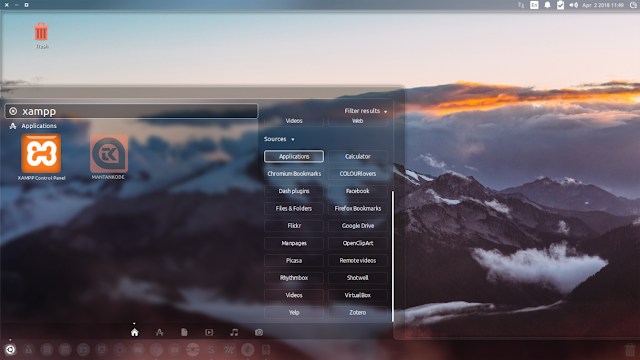Screen dimensions: 640x360
Task: Toggle the Applications source filter
Action: click(294, 156)
